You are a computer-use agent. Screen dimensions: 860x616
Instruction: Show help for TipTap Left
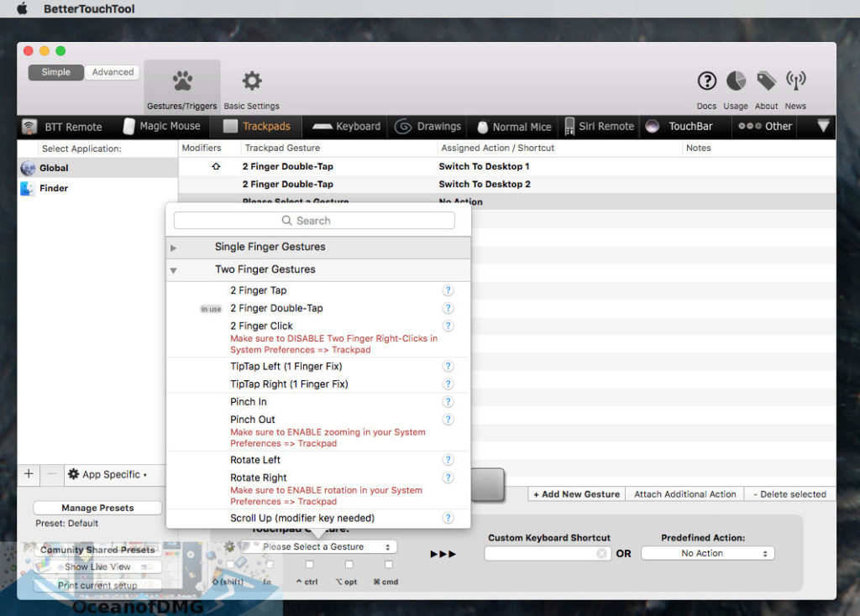[448, 366]
